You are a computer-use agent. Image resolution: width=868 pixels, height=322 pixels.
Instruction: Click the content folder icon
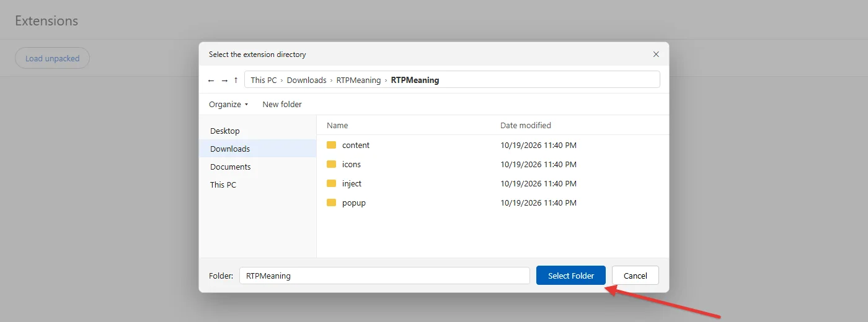point(332,145)
